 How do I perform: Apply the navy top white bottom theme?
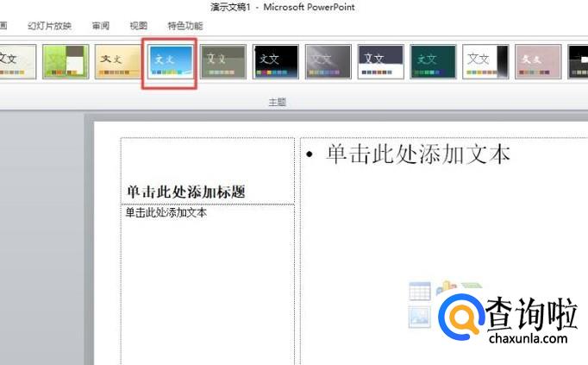click(x=380, y=62)
